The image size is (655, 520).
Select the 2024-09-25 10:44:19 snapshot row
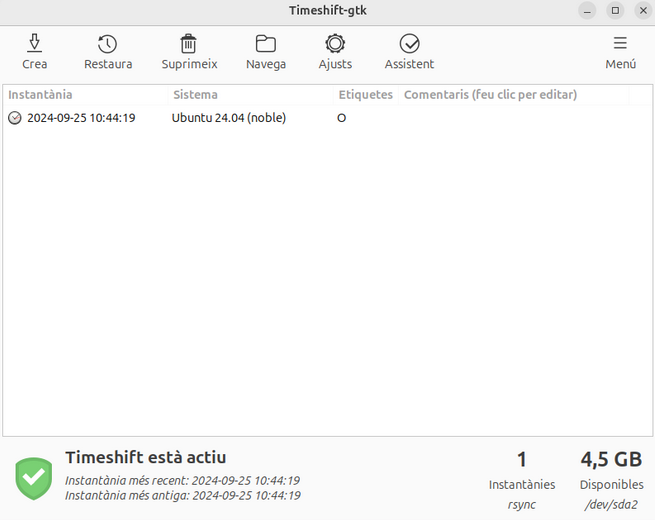point(81,118)
